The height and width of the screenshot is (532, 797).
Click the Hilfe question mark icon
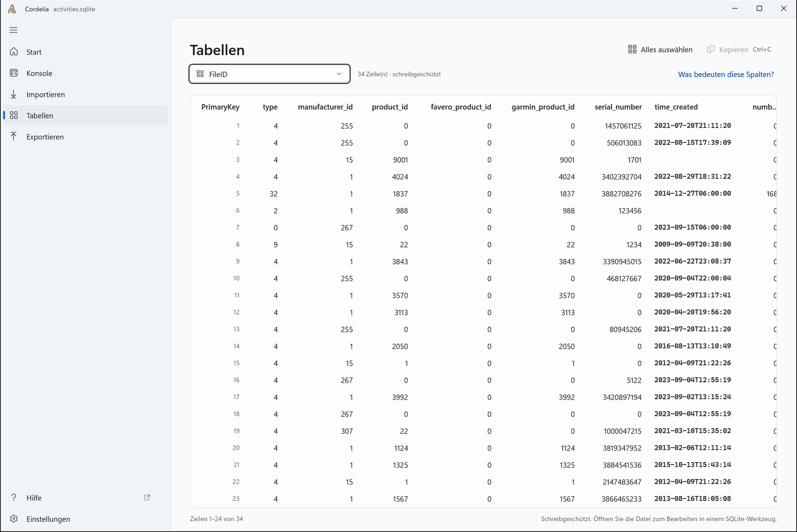pyautogui.click(x=14, y=498)
